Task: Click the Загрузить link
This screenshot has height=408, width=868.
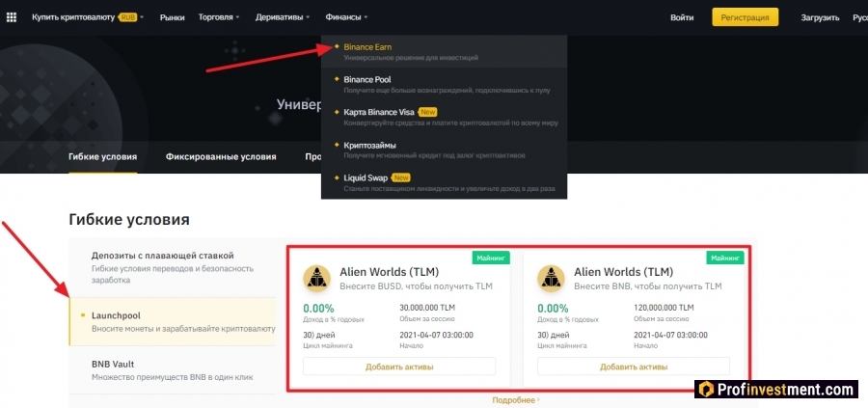Action: coord(821,17)
